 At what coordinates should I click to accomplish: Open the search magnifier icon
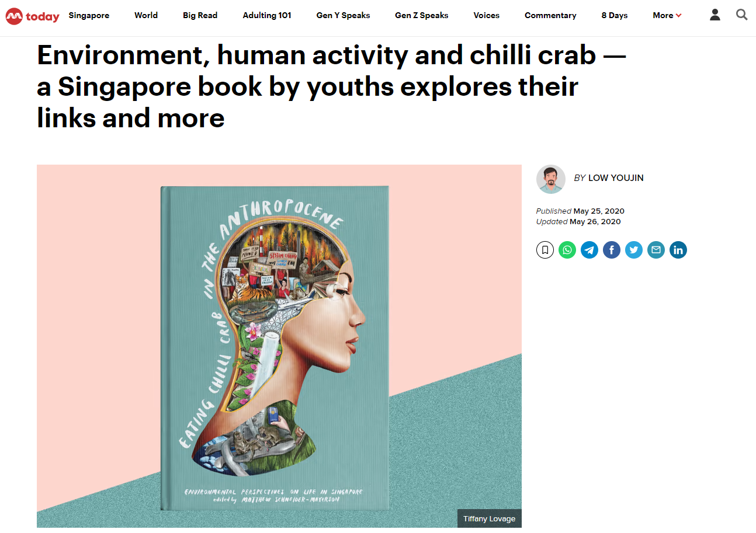pos(742,15)
